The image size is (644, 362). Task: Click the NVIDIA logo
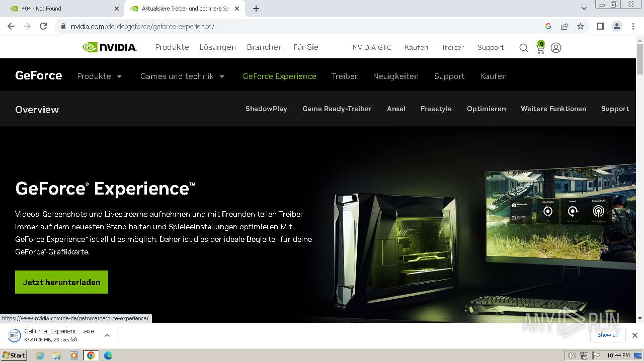110,47
